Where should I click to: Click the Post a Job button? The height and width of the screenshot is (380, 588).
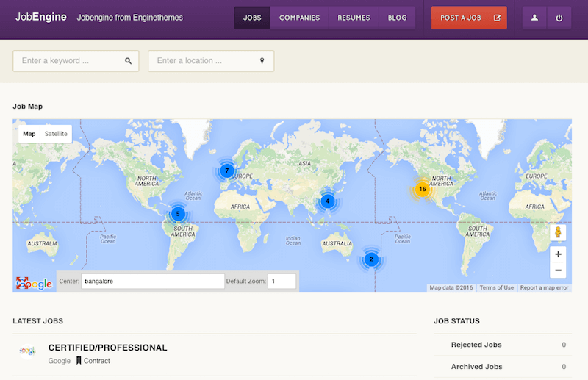(469, 18)
